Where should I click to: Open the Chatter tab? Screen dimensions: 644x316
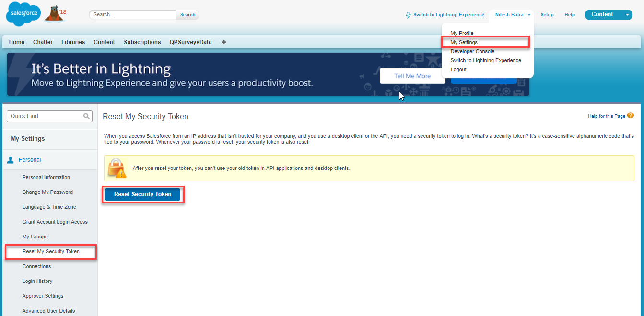[43, 42]
